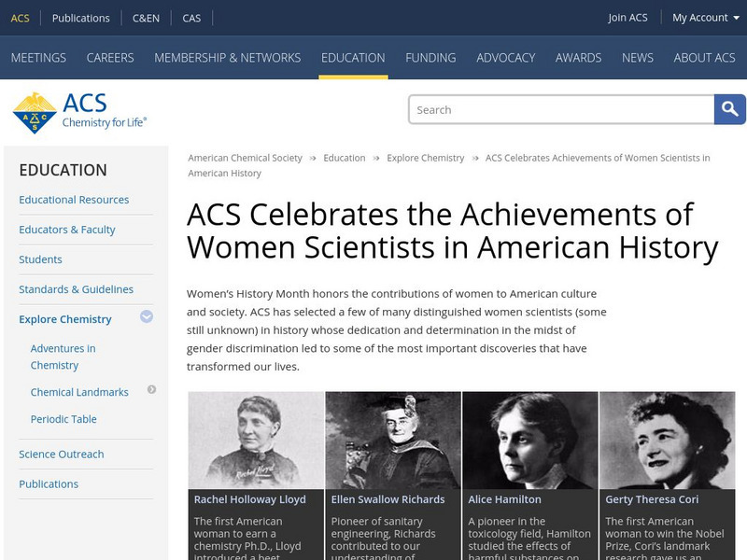Switch to the Publications tab
Screen dimensions: 747x560
tap(81, 17)
